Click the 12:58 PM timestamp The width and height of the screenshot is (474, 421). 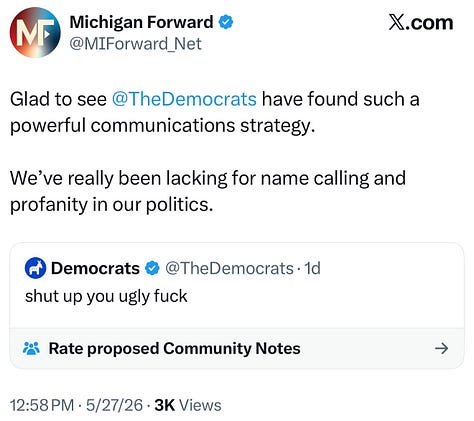tap(42, 405)
